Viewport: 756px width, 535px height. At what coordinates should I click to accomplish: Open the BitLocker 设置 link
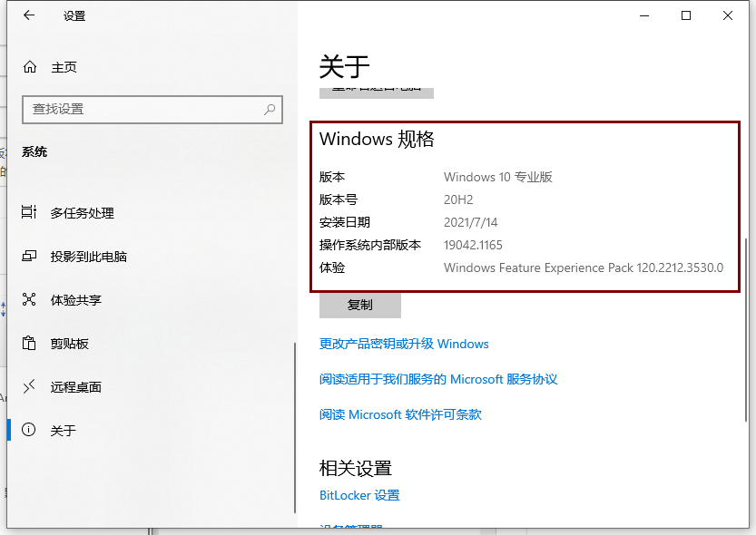(x=359, y=495)
